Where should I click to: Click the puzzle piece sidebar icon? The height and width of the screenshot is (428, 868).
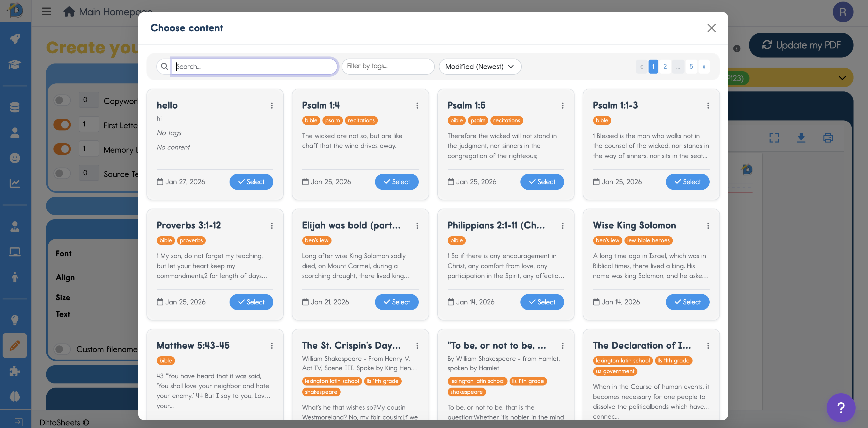pos(15,371)
